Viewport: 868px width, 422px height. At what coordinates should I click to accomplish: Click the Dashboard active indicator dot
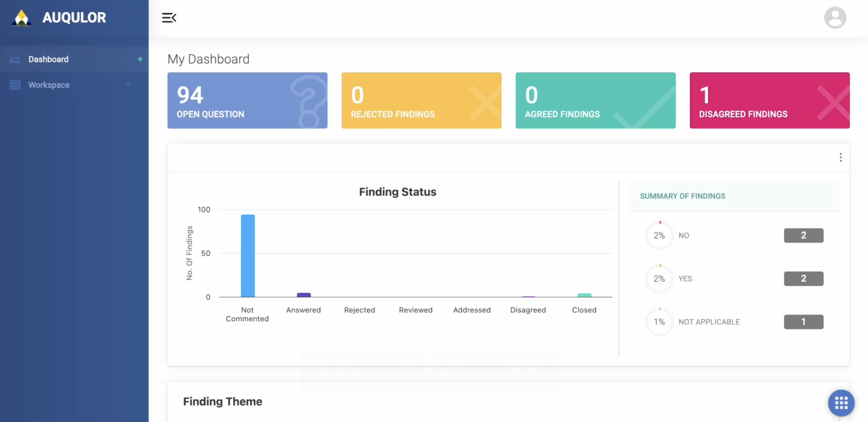[x=140, y=59]
